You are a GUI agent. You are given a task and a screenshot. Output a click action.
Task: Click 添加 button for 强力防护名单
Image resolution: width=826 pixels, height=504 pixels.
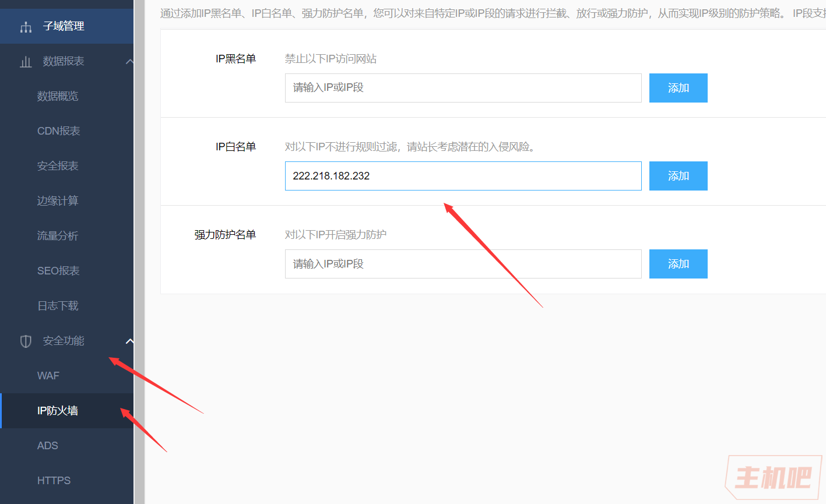point(679,264)
